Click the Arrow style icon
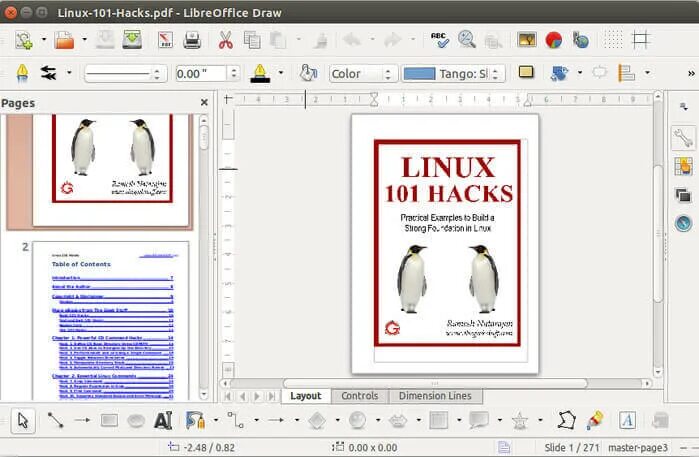This screenshot has height=457, width=699. (48, 73)
